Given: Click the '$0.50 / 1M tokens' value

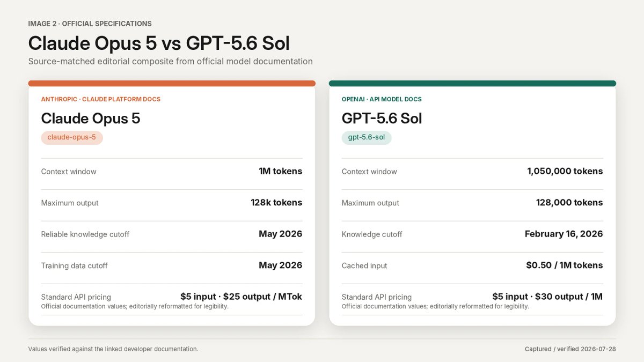Looking at the screenshot, I should click(x=565, y=265).
